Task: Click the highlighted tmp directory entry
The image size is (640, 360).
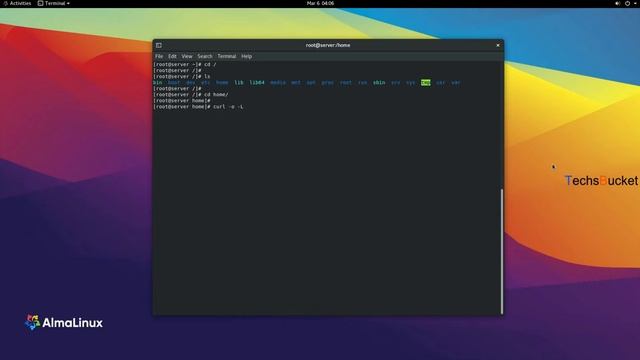Action: click(426, 82)
